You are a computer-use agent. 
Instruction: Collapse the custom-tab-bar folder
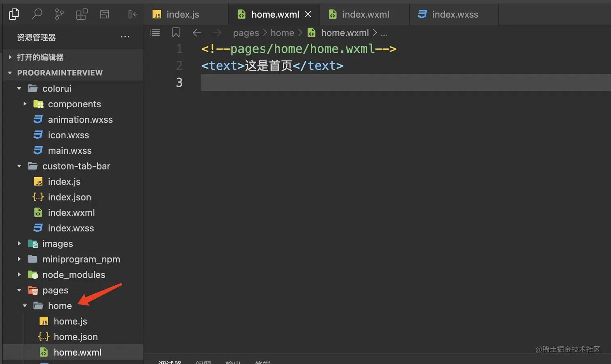click(73, 166)
